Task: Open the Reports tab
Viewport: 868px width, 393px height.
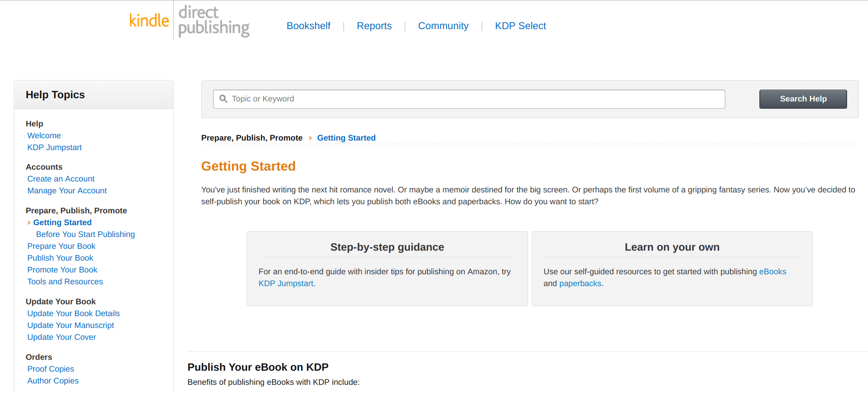Action: point(374,26)
